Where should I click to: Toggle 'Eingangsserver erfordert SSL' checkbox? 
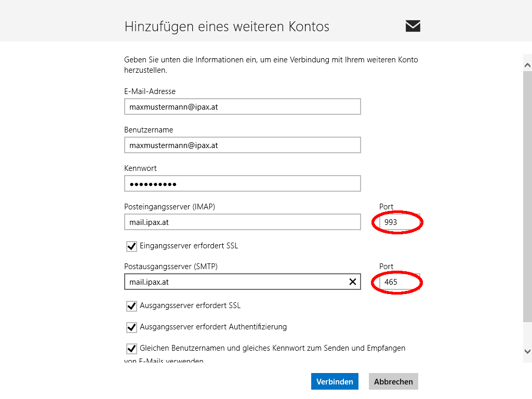point(131,246)
